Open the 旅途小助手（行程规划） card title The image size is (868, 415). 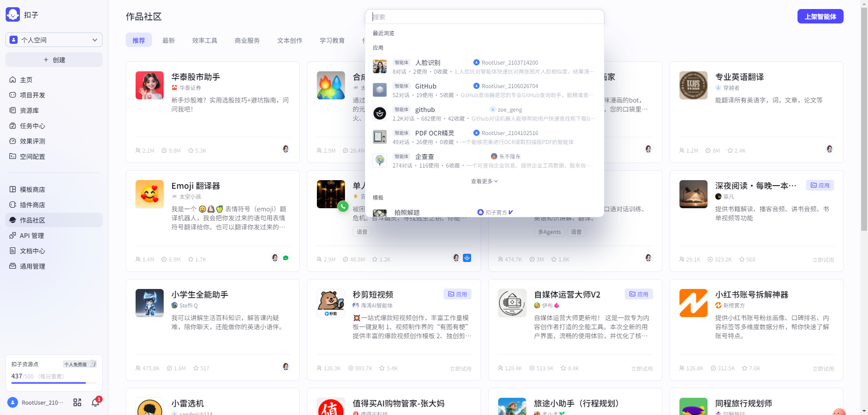tap(576, 403)
